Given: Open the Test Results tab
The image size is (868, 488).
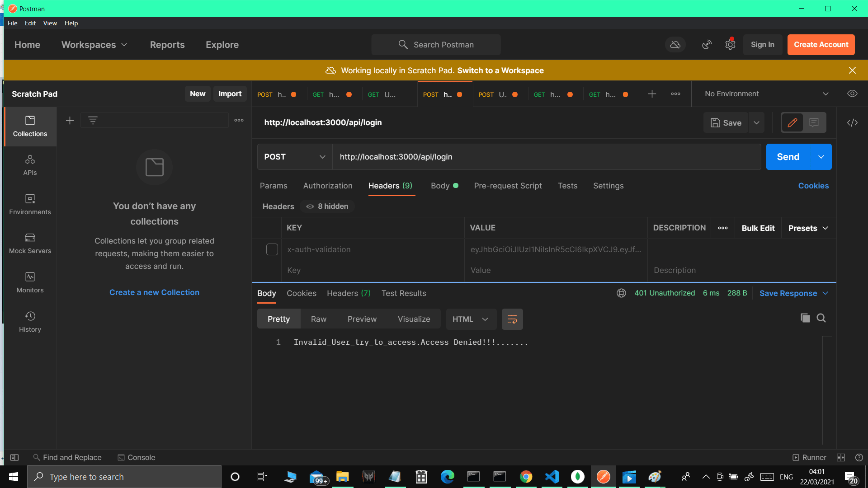Looking at the screenshot, I should click(x=404, y=293).
